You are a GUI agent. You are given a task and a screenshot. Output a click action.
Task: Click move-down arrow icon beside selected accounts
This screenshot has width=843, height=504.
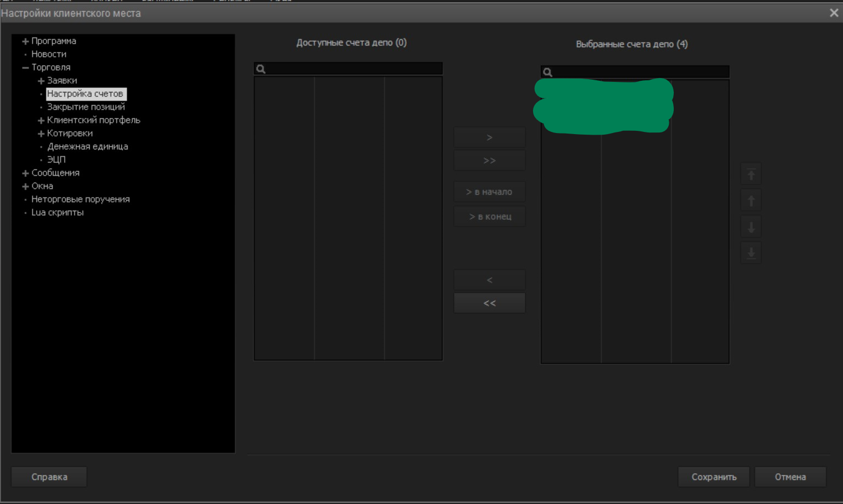pyautogui.click(x=751, y=226)
